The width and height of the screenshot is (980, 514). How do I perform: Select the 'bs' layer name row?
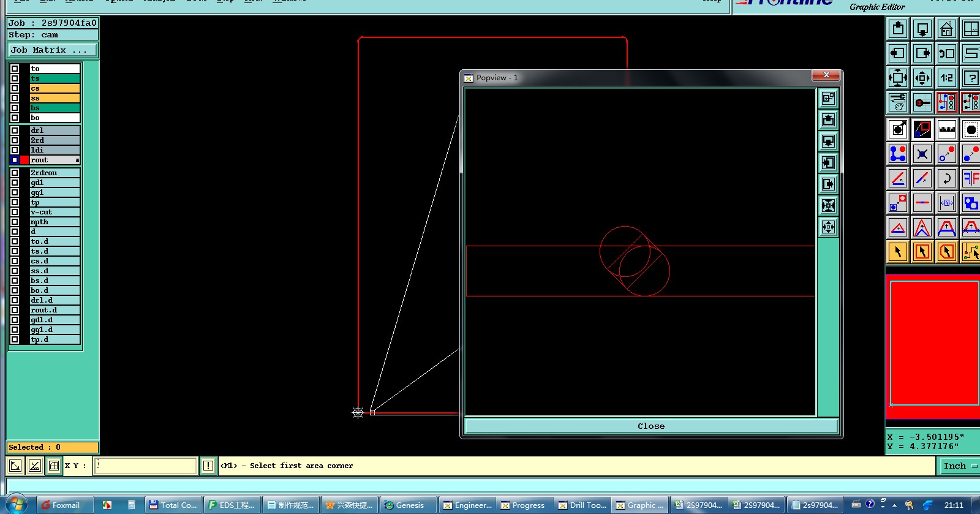click(x=55, y=108)
